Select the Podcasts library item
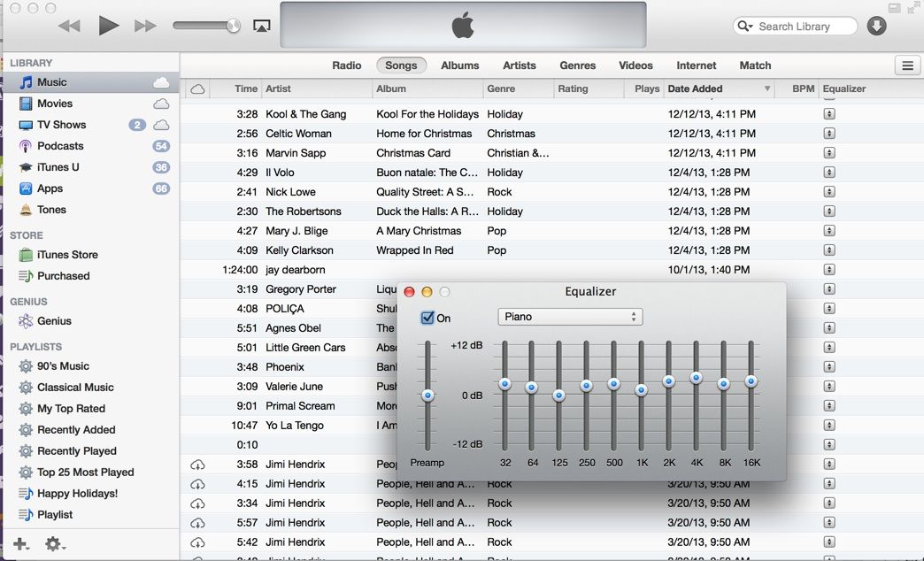This screenshot has width=924, height=561. 60,146
